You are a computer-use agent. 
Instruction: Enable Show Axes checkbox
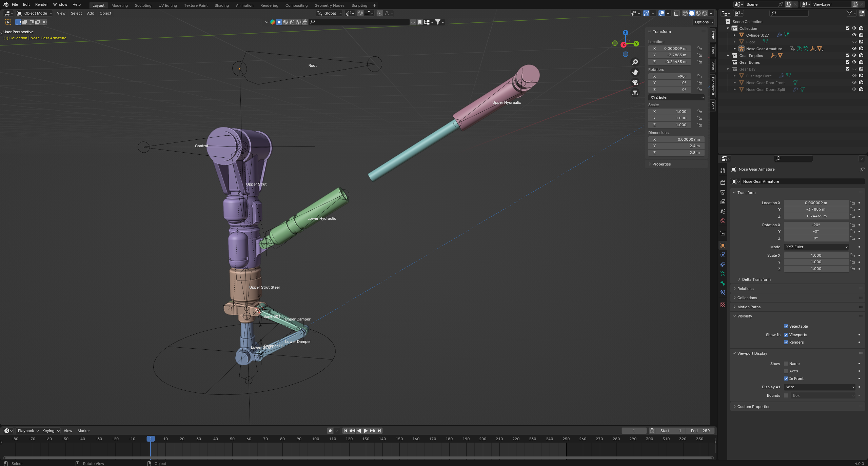pyautogui.click(x=786, y=371)
